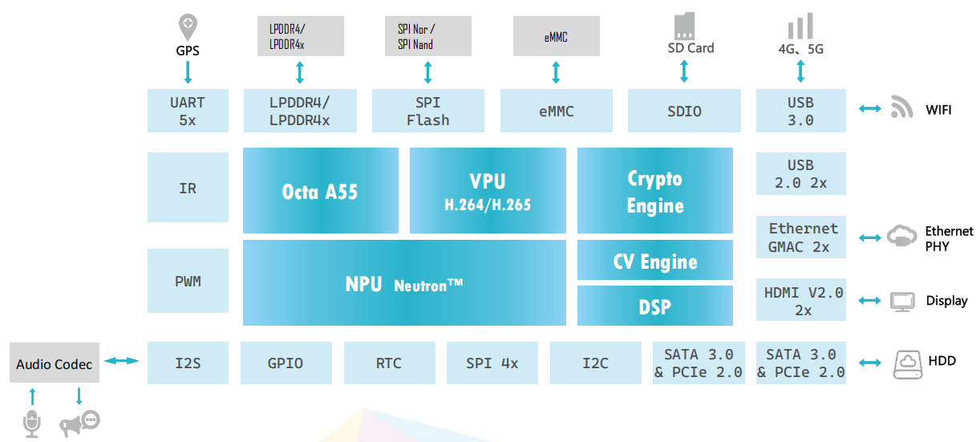The width and height of the screenshot is (980, 442).
Task: Click the Ethernet PHY cloud icon
Action: [901, 237]
